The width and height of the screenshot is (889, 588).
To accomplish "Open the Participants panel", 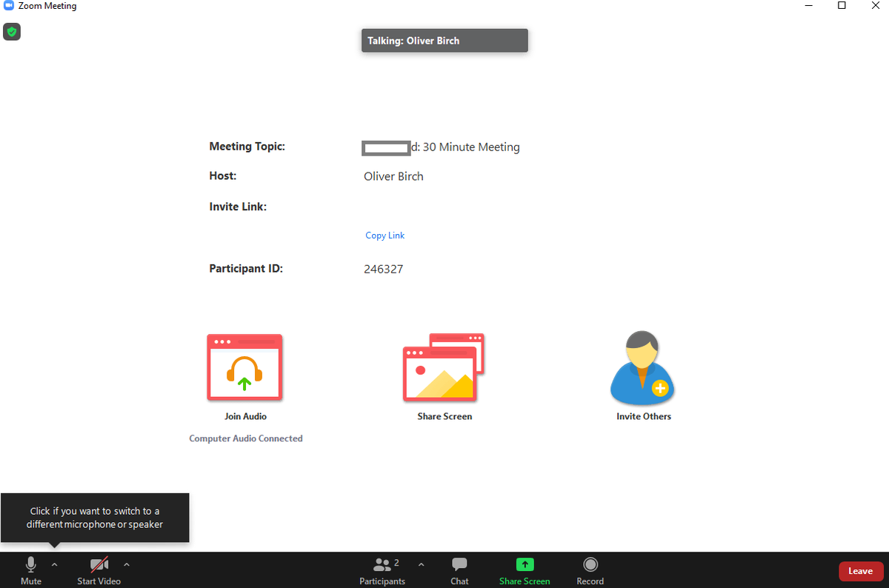I will (x=382, y=571).
